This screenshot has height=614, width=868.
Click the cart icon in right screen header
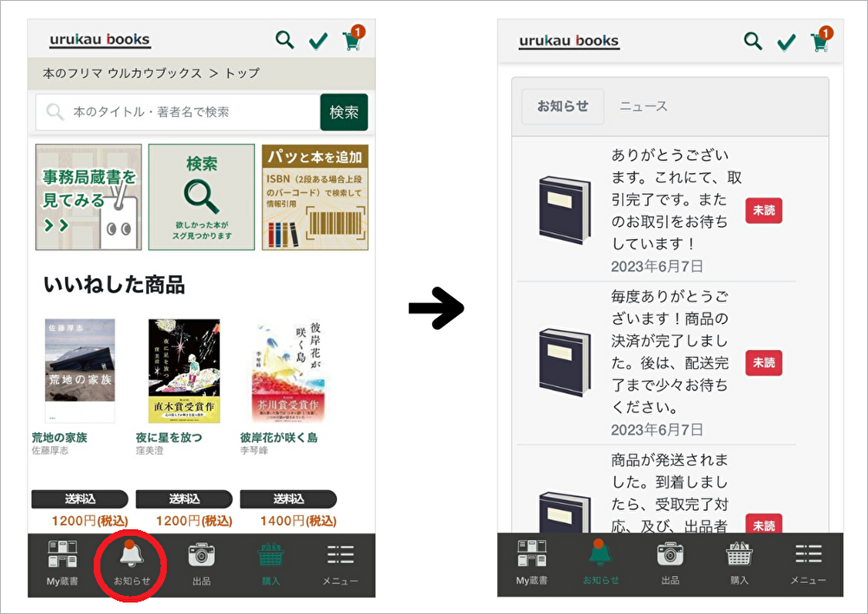819,42
